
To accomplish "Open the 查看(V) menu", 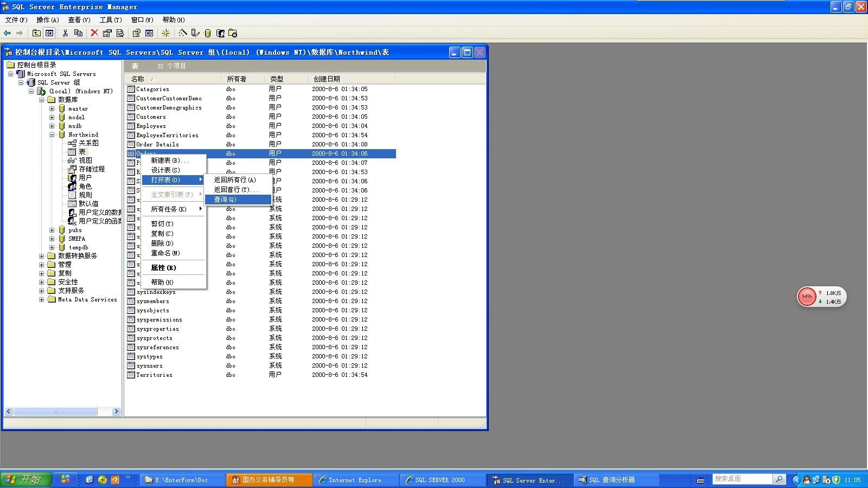I will tap(79, 20).
